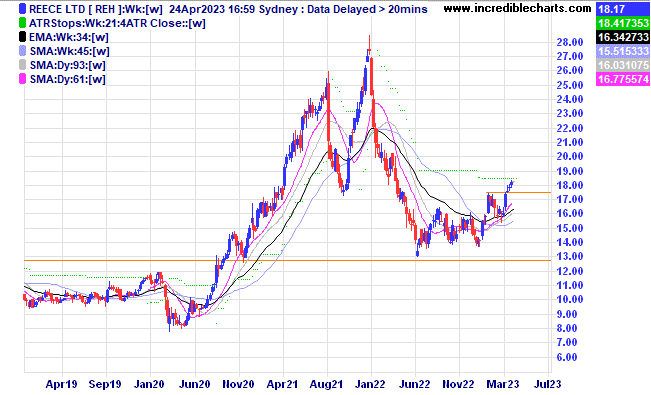Click the 18.17 last price value box
The height and width of the screenshot is (395, 651).
[622, 9]
